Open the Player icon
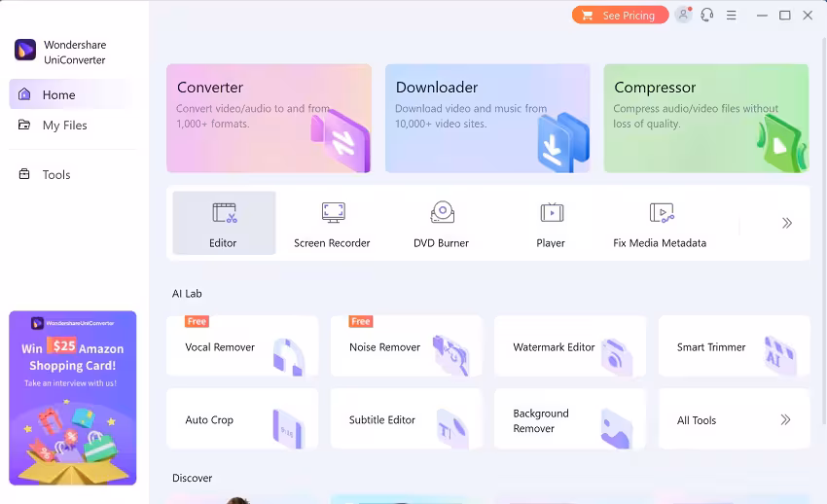Screen dimensions: 827x504 click(x=552, y=212)
